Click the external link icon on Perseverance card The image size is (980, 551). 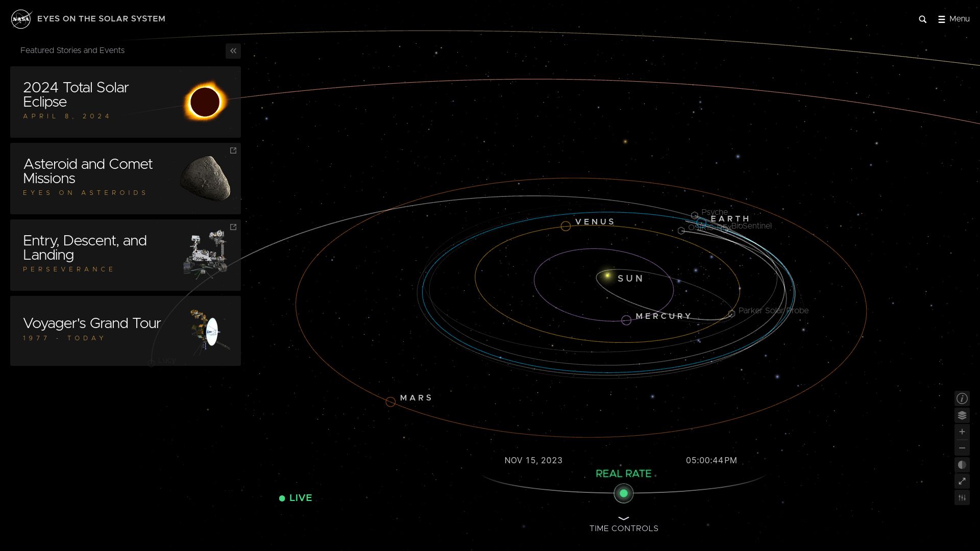click(233, 227)
